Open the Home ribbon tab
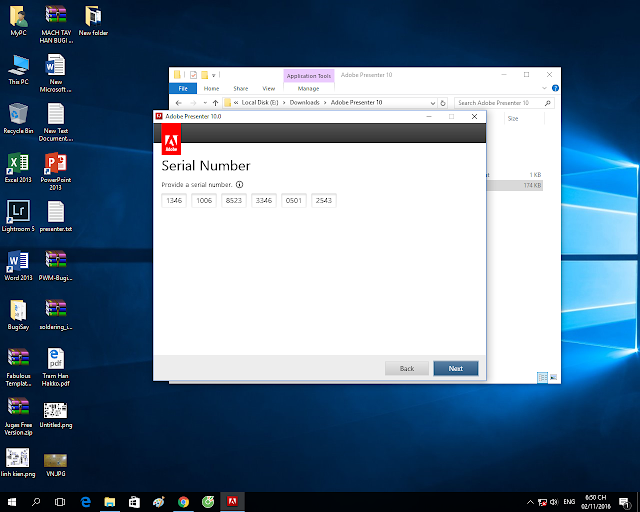This screenshot has height=512, width=640. point(211,88)
